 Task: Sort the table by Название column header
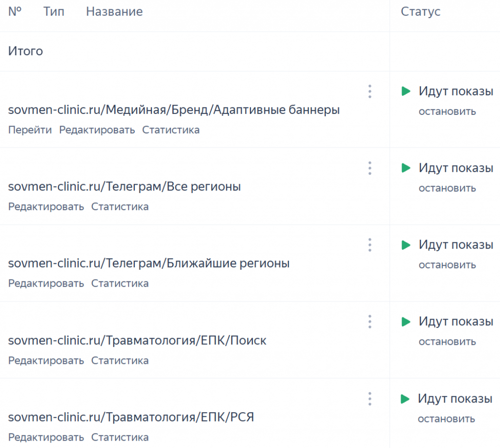[114, 12]
